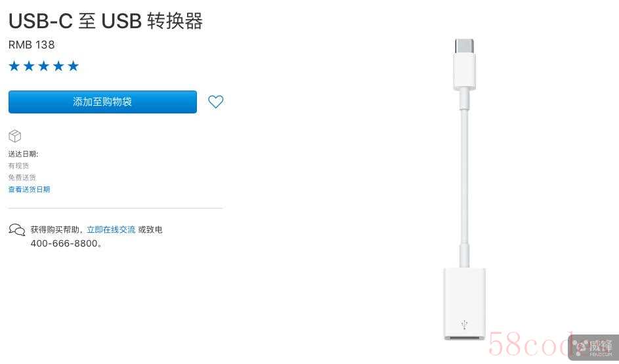
Task: Click the USB-C plug on product image
Action: (464, 63)
